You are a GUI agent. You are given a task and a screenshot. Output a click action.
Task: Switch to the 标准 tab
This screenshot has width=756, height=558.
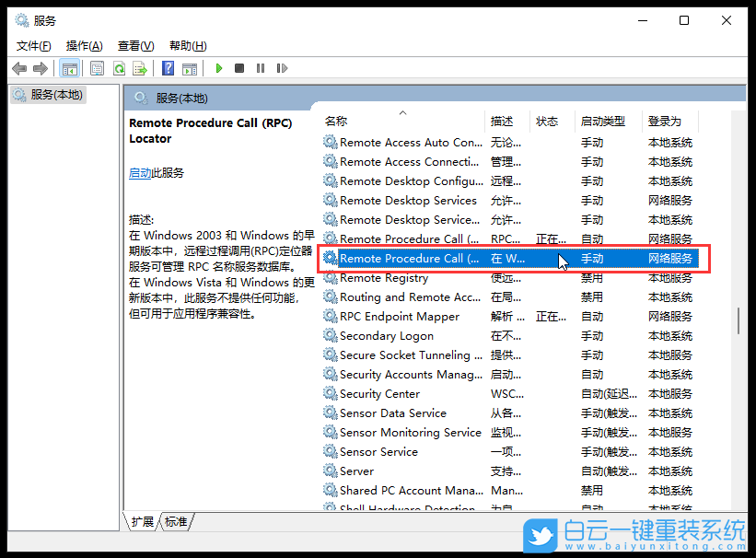click(175, 521)
